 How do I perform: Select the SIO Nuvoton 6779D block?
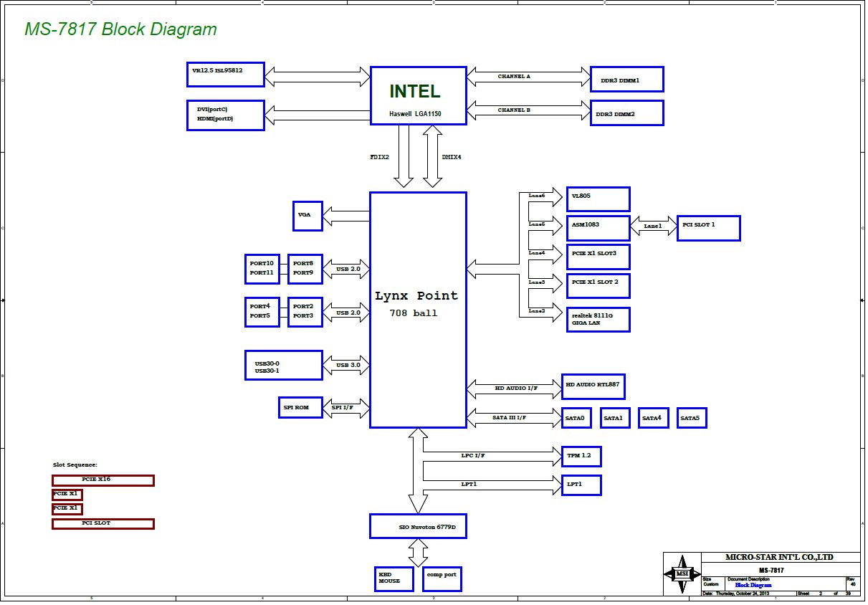point(419,526)
